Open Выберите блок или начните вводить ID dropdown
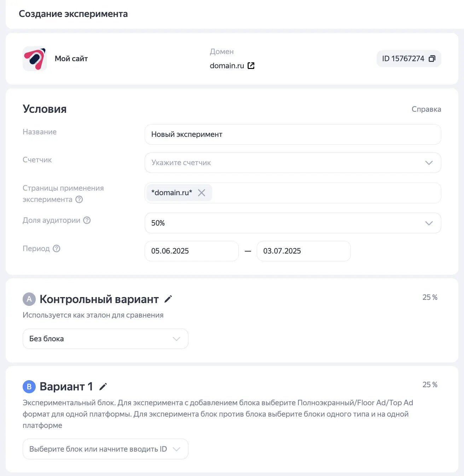Screen dimensions: 464x476 [x=105, y=449]
